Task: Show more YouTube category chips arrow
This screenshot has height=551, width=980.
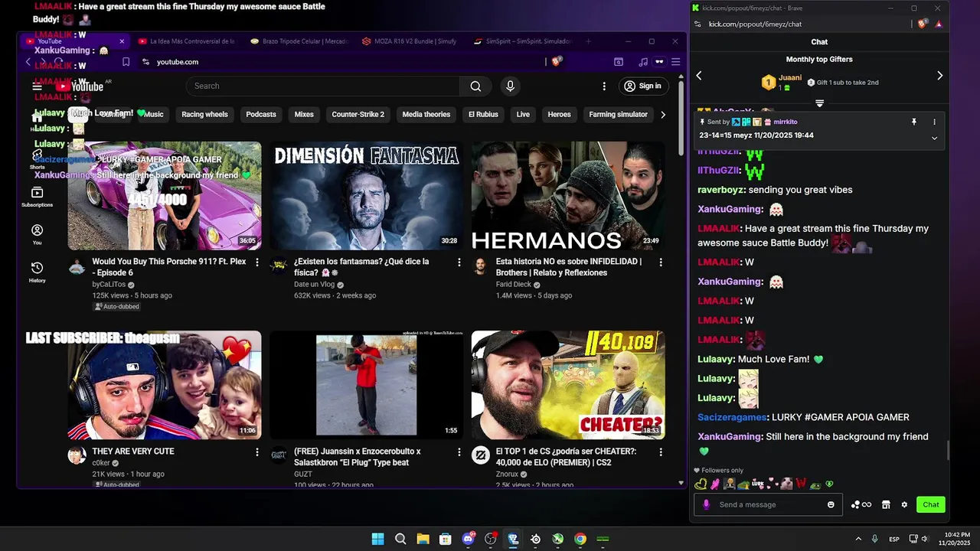Action: (x=663, y=115)
